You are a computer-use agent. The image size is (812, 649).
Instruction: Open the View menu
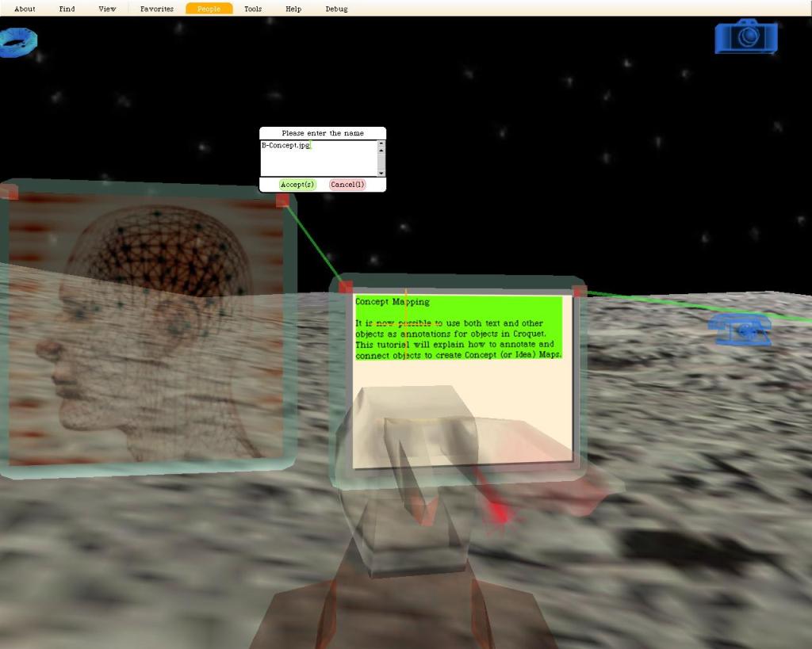point(107,9)
